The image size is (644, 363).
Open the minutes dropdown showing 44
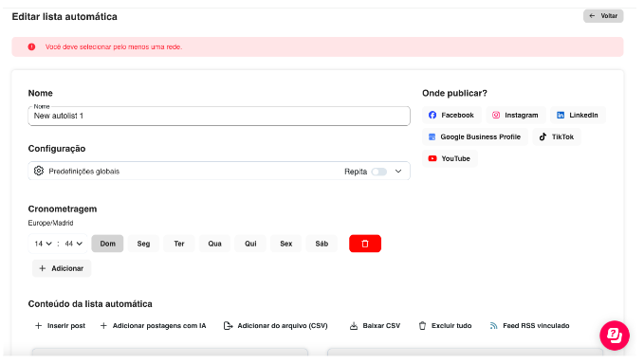(74, 244)
